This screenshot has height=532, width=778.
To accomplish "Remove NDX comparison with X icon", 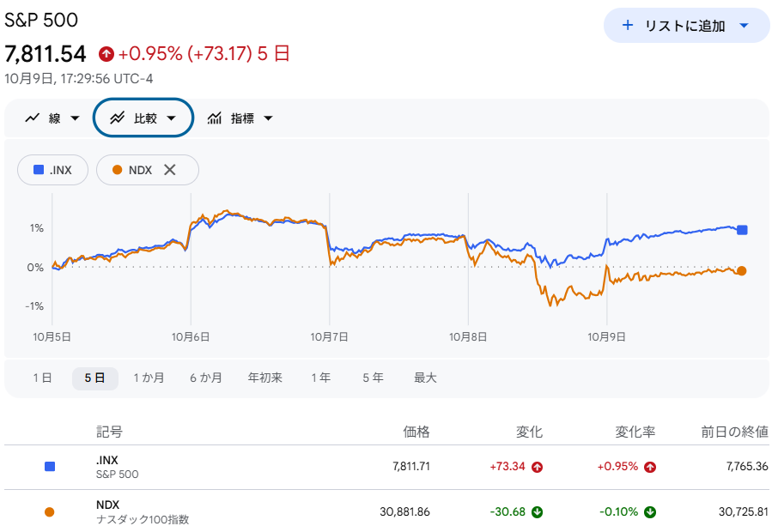I will click(x=170, y=170).
